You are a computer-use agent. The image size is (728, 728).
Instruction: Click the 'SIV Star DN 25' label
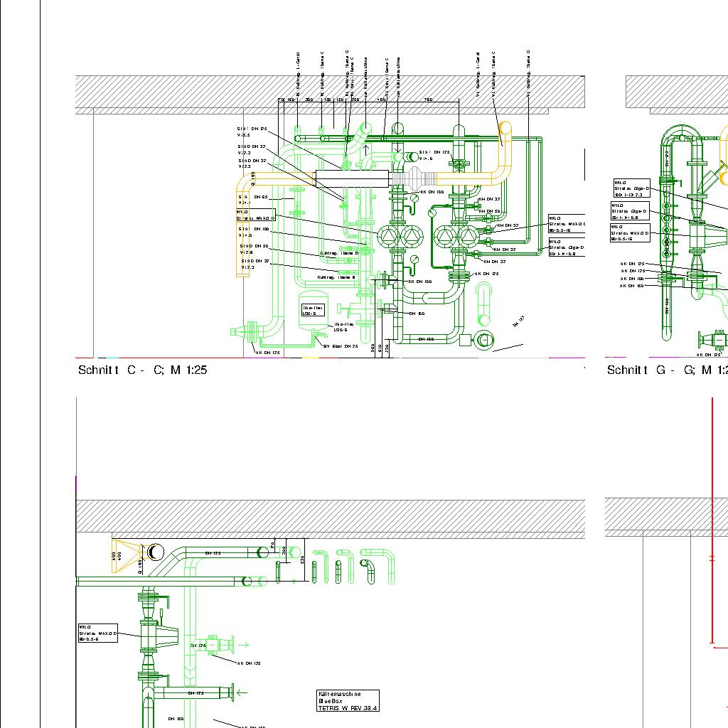341,346
